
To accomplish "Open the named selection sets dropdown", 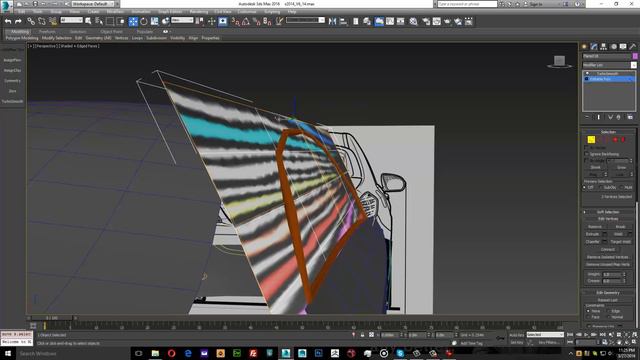I will 305,20.
